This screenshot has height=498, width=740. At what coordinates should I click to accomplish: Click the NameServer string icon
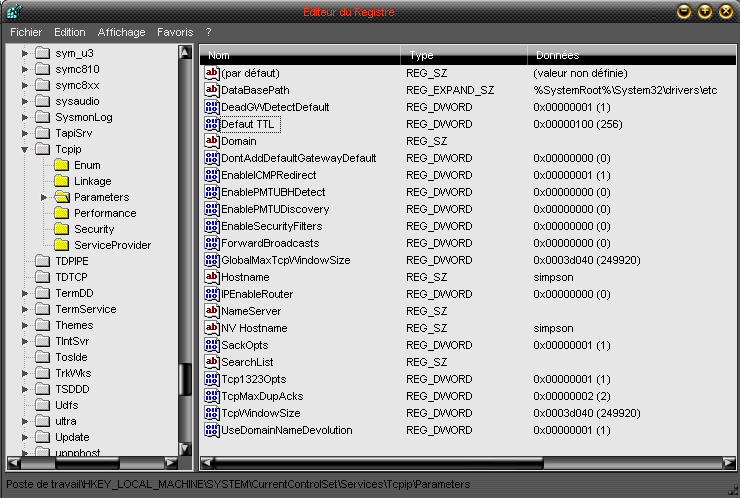[211, 311]
